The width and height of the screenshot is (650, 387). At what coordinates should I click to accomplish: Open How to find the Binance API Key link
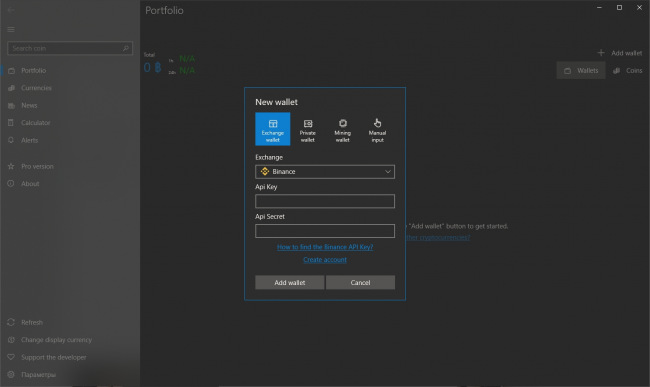[x=325, y=247]
